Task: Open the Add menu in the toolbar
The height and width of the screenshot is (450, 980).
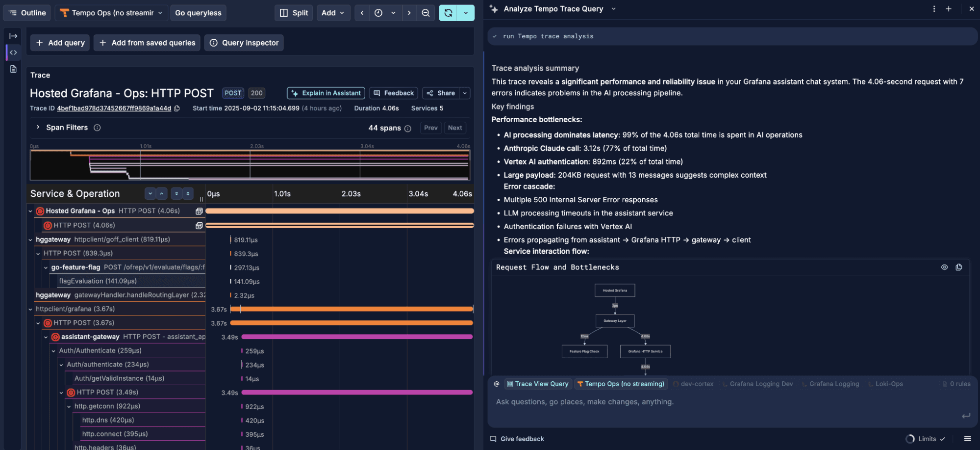Action: coord(333,13)
